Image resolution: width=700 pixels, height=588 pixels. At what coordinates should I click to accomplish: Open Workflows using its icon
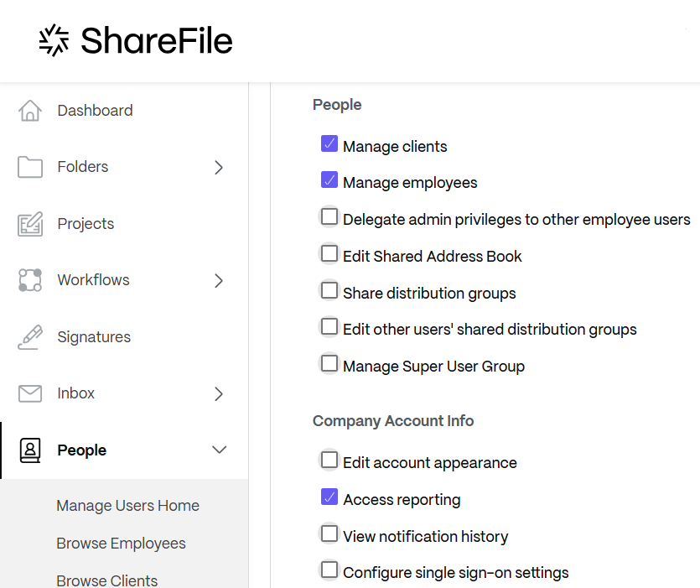(x=29, y=279)
